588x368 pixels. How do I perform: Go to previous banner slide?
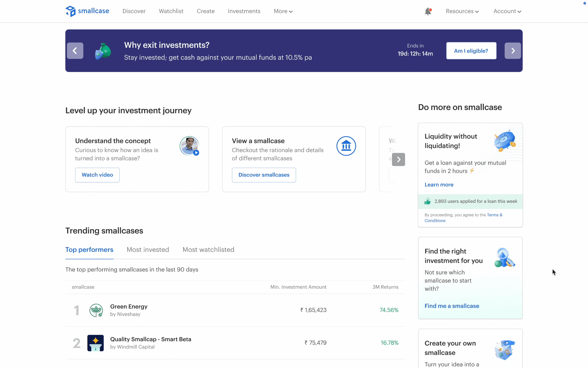point(75,51)
